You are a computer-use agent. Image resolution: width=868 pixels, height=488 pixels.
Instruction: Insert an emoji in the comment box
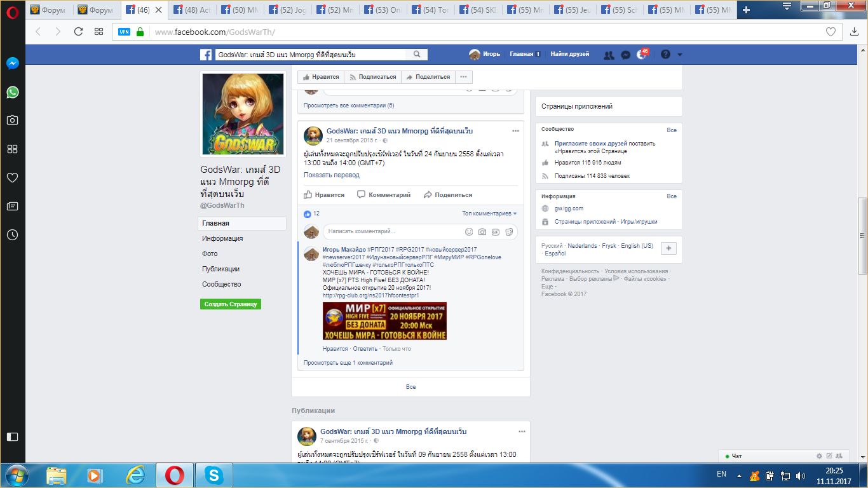(469, 232)
